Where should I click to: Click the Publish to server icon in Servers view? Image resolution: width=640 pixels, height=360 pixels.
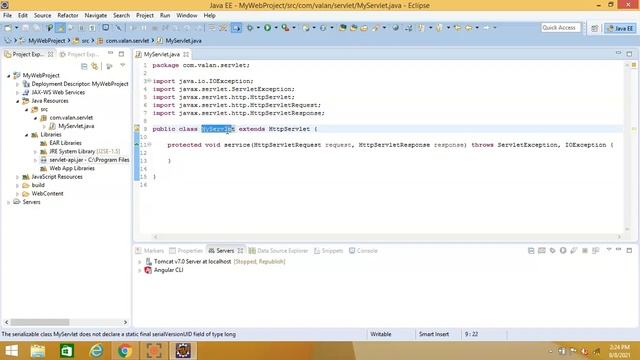coord(596,251)
